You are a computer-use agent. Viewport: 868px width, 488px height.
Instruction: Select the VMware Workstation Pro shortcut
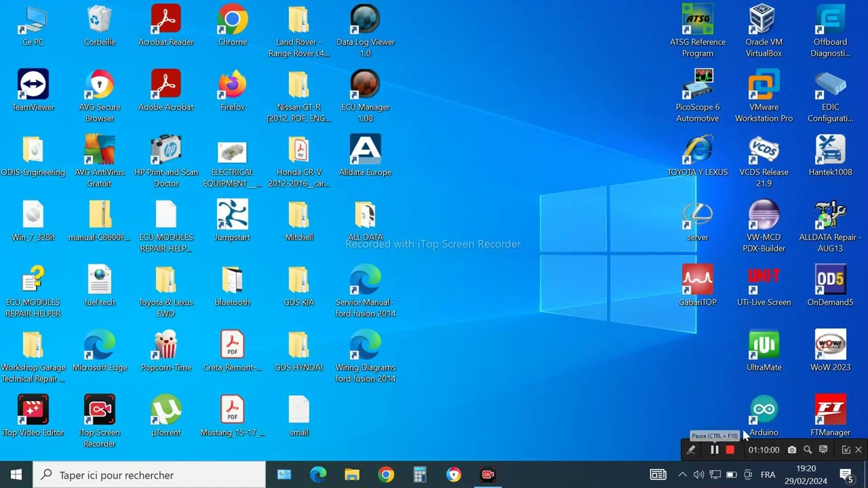coord(764,96)
